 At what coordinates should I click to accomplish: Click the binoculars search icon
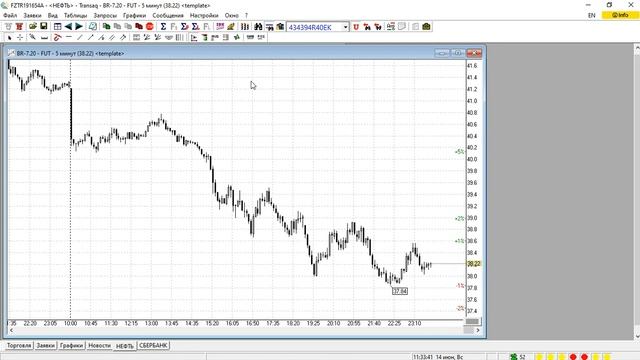(x=258, y=27)
